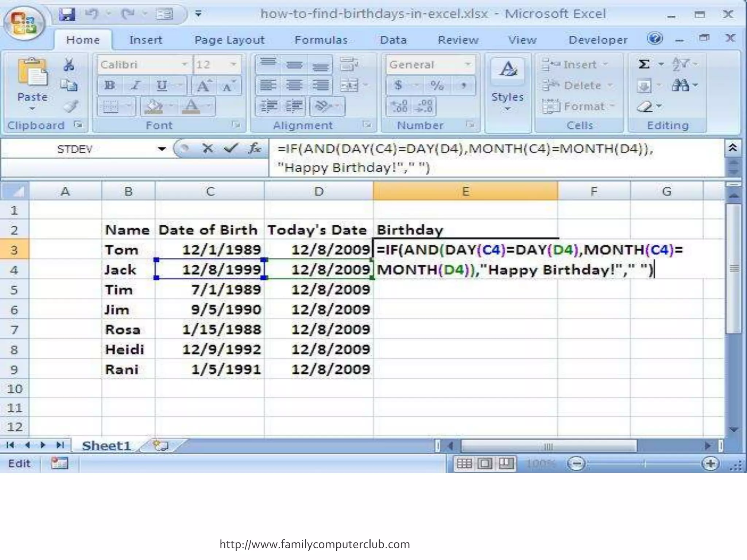The height and width of the screenshot is (560, 747).
Task: Click the Format cells button
Action: coord(578,106)
